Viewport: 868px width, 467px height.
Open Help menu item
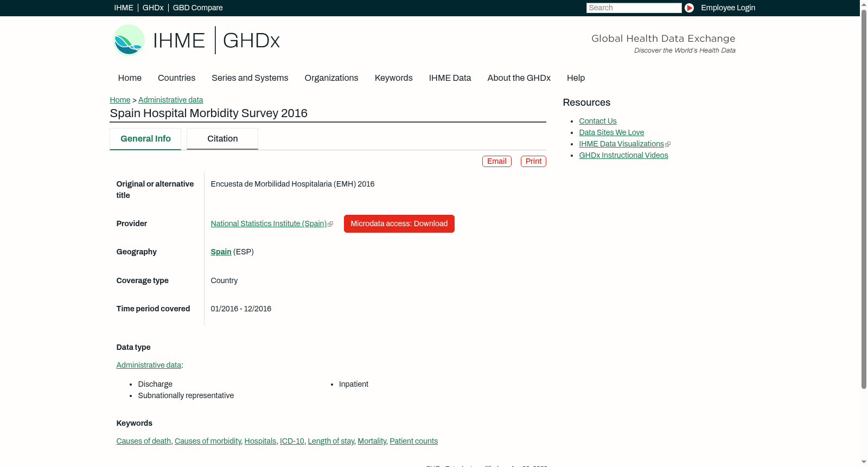[x=576, y=78]
